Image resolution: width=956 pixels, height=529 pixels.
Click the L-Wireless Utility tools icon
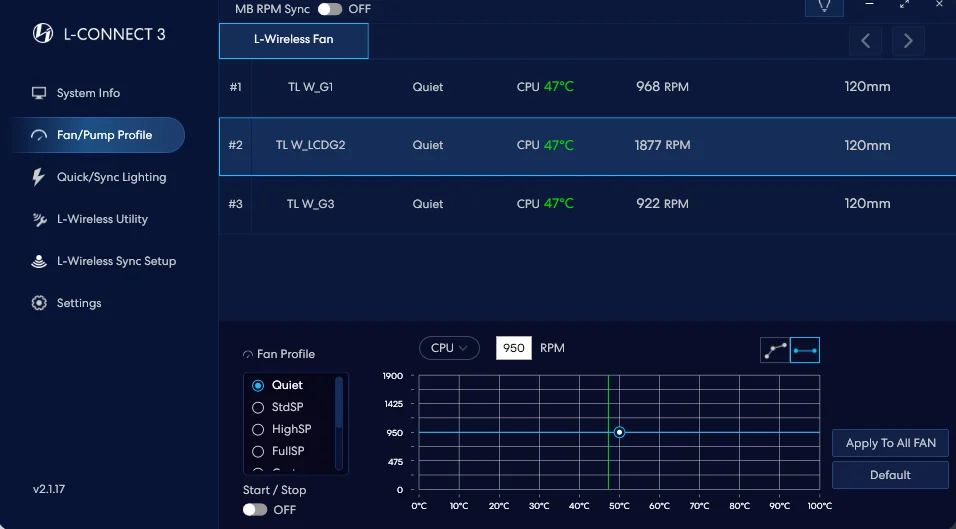click(x=39, y=219)
